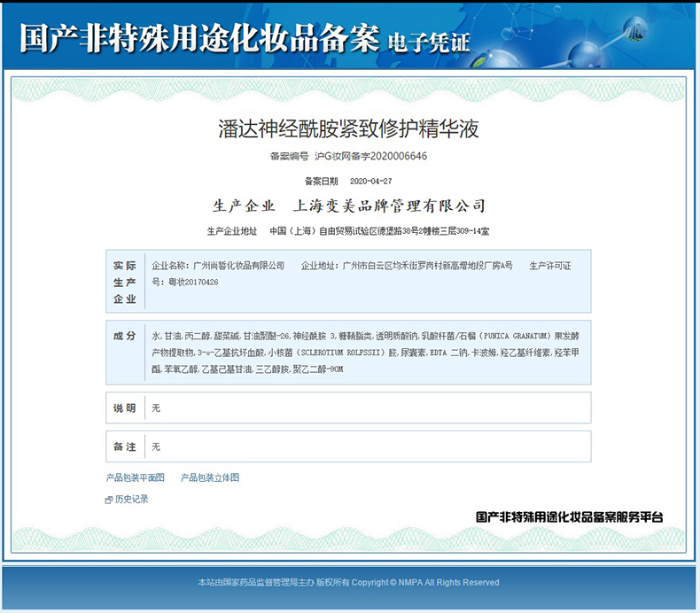Click the production license number 粤妆20170426

click(193, 283)
